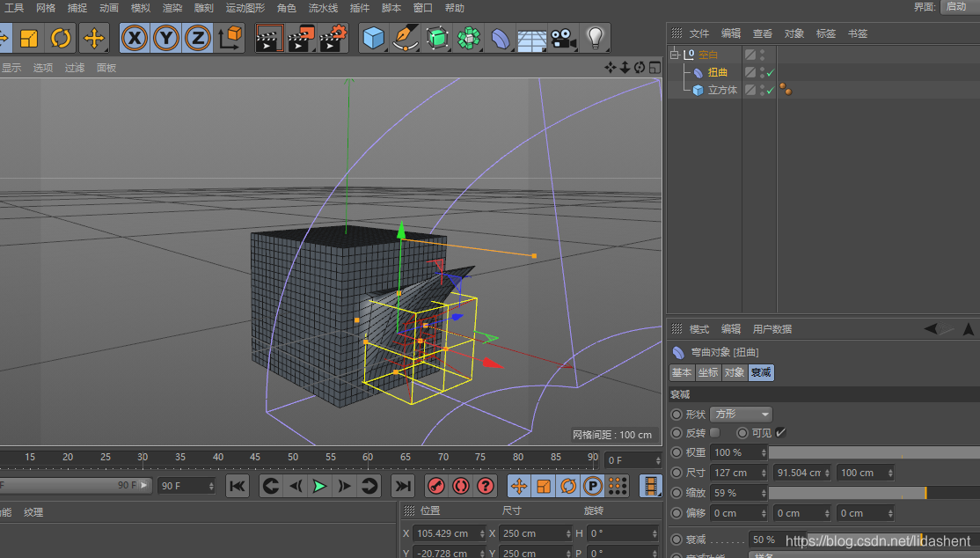
Task: Click the camera object icon
Action: pos(563,38)
